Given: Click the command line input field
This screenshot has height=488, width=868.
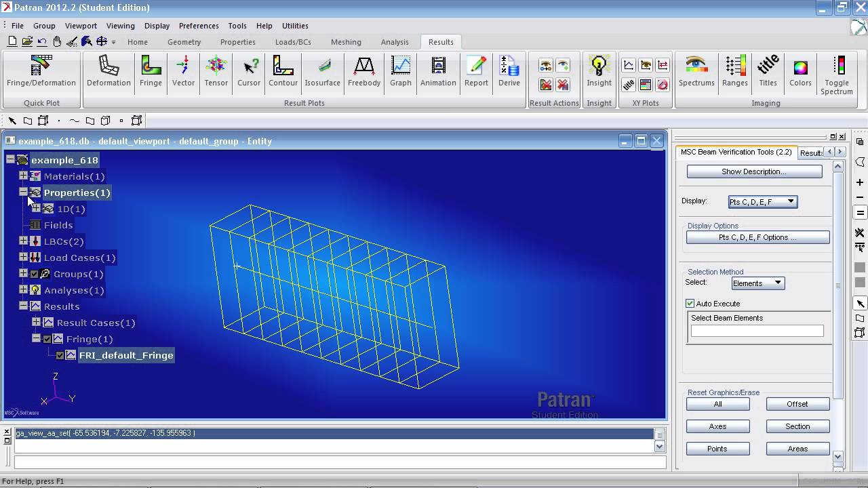Looking at the screenshot, I should (340, 462).
